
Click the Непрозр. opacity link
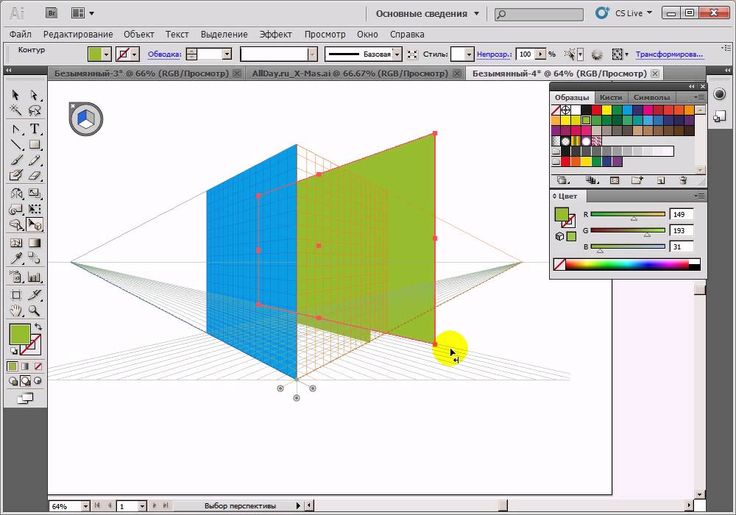[494, 54]
